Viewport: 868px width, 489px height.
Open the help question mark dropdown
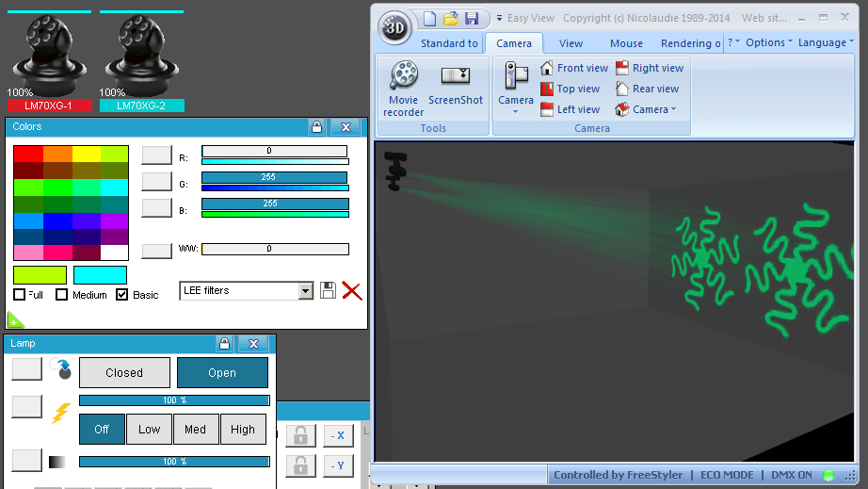coord(733,42)
